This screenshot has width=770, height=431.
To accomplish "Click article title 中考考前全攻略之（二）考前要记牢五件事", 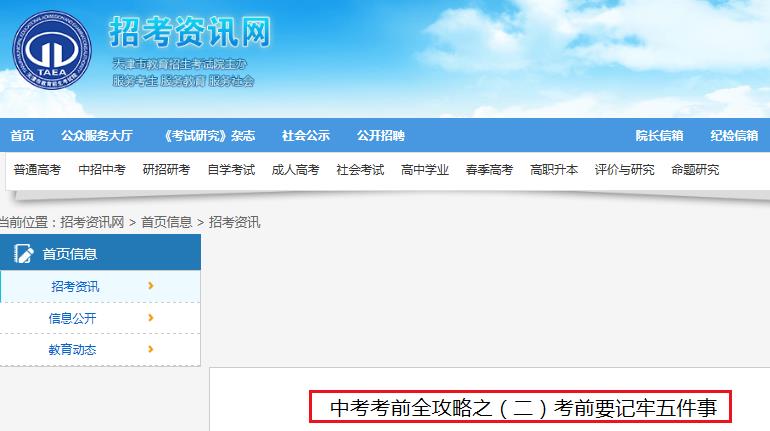I will point(523,408).
